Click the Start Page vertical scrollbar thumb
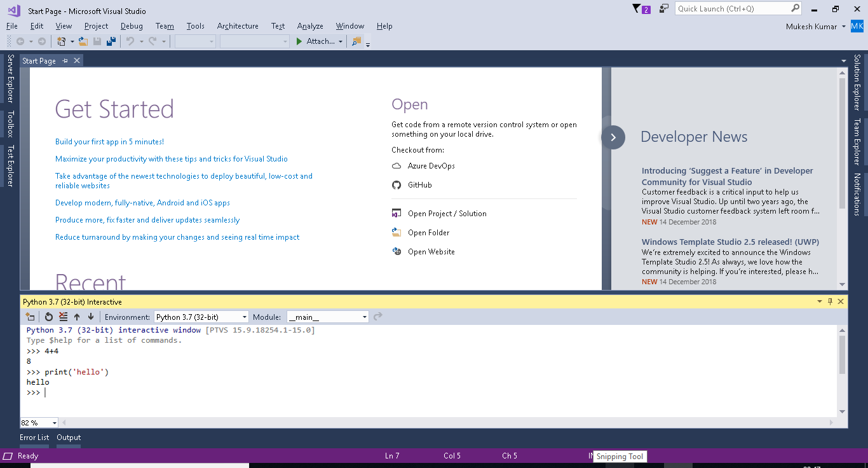This screenshot has height=468, width=868. 843,143
